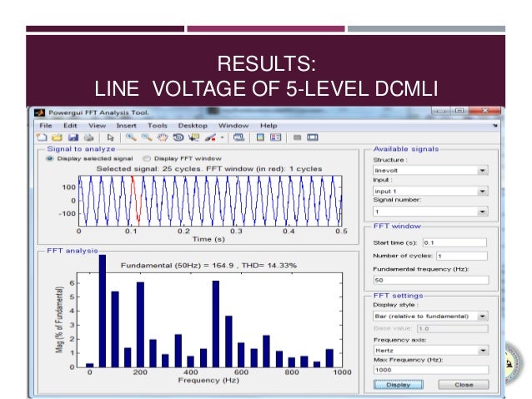The height and width of the screenshot is (399, 532).
Task: Click the Fundamental THD text above chart
Action: 208,265
